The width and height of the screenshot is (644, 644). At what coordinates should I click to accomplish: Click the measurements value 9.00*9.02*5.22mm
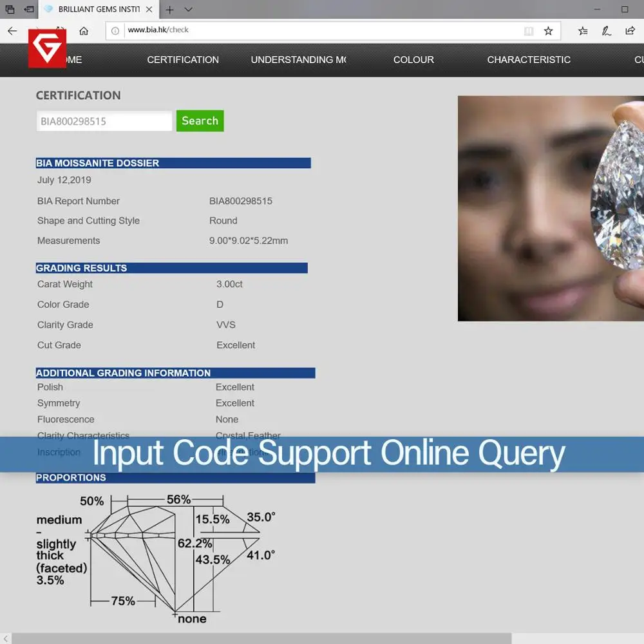point(249,241)
